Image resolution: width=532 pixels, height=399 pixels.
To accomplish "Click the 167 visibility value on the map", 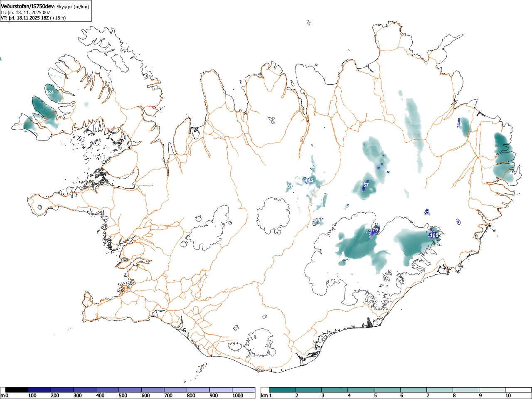I will click(365, 185).
